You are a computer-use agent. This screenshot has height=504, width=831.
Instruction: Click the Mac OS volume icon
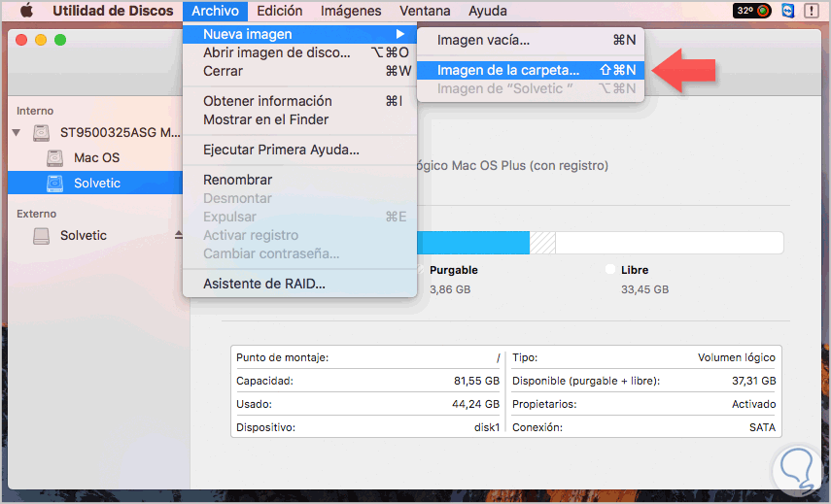click(x=55, y=157)
